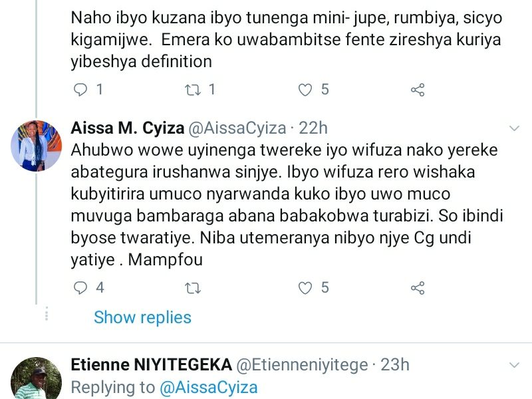Screen dimensions: 532x399
Task: Open Aissa M. Cyiza's tweet options chevron
Action: click(514, 128)
